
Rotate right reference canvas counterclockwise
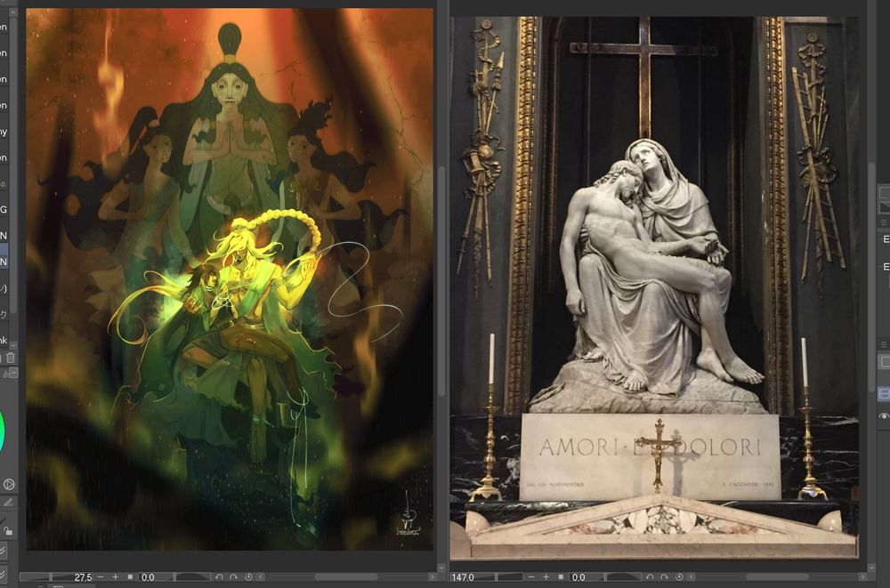click(651, 576)
